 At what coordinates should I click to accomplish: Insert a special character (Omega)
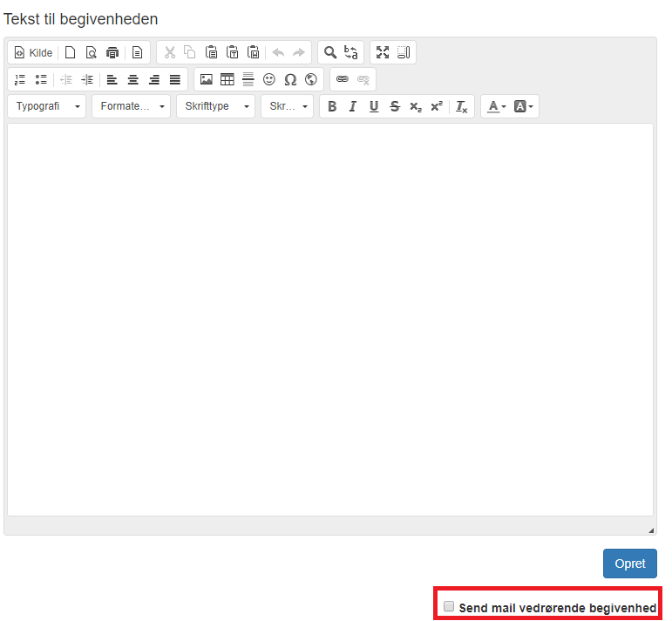click(290, 79)
